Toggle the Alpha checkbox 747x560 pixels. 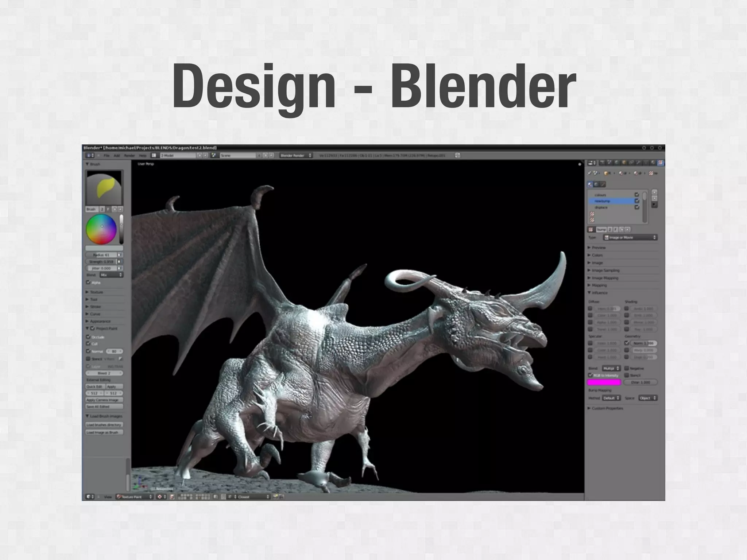(88, 282)
